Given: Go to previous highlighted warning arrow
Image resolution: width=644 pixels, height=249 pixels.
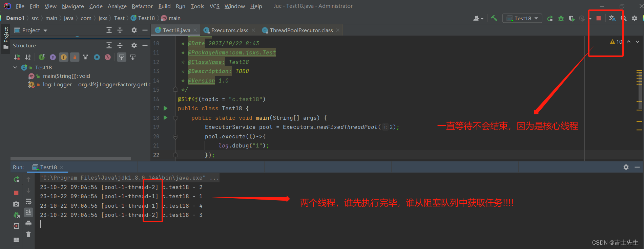Looking at the screenshot, I should pyautogui.click(x=629, y=42).
